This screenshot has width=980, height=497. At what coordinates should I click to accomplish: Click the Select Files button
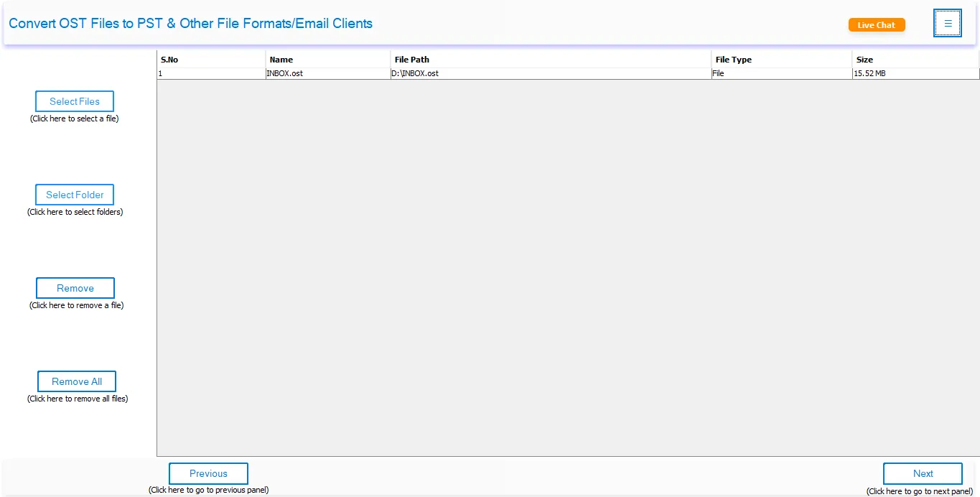[x=74, y=101]
